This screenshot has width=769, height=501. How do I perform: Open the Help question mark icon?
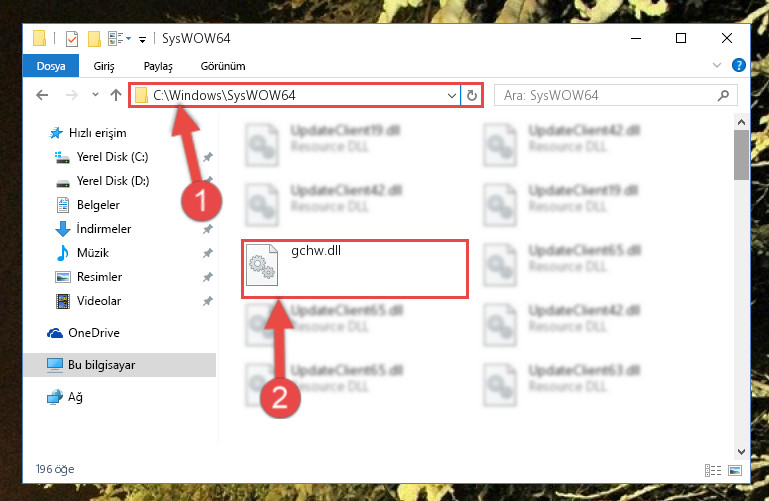[739, 65]
